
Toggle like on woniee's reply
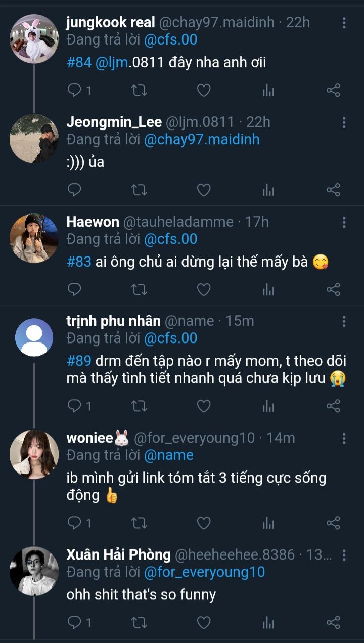(203, 523)
